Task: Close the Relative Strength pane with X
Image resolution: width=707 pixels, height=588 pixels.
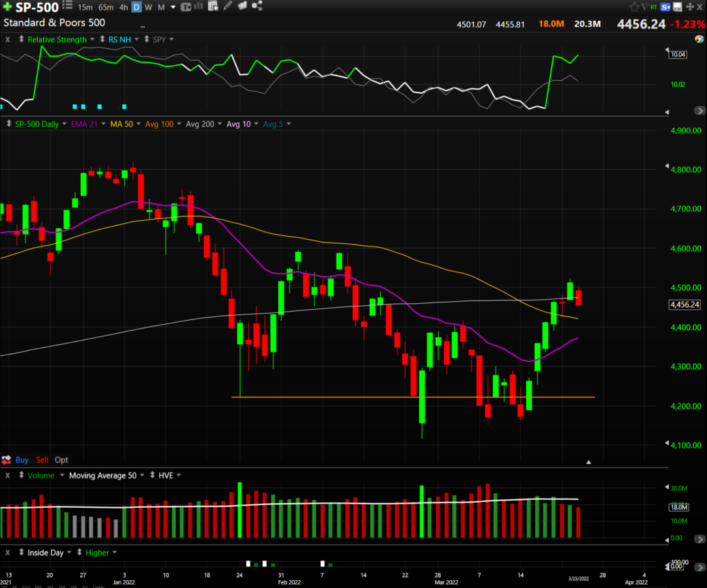Action: 8,40
